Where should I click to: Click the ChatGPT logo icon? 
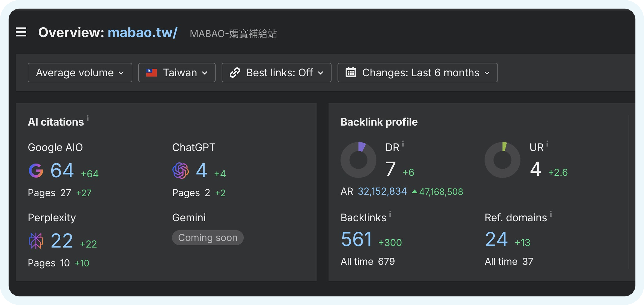click(x=180, y=170)
